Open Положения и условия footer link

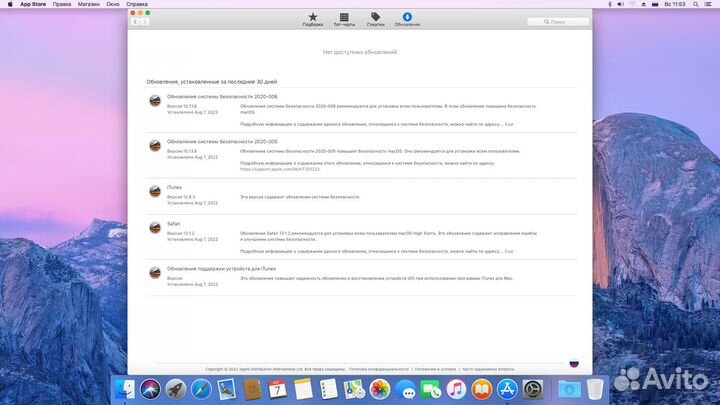click(435, 369)
